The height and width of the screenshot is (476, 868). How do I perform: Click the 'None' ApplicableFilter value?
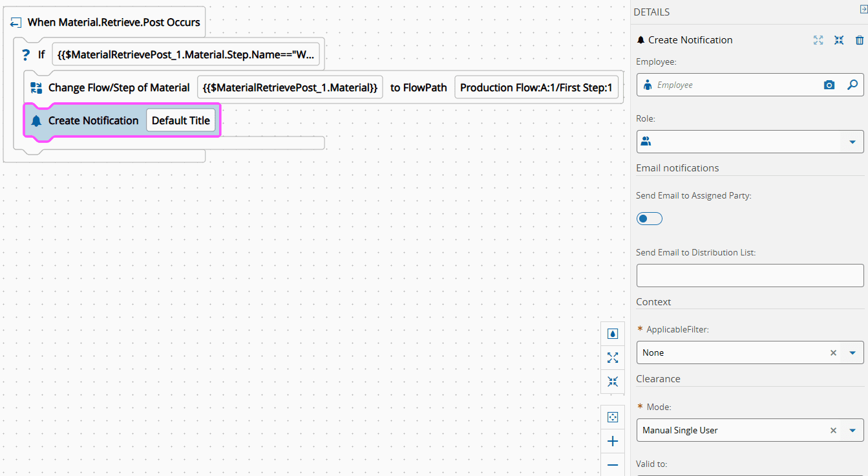click(653, 353)
